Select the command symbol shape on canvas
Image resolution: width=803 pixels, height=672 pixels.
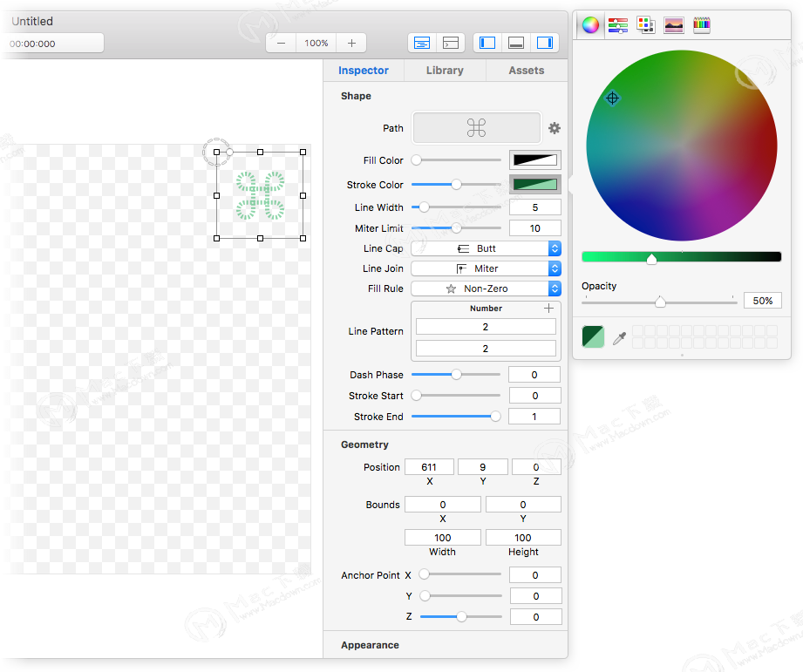click(x=260, y=195)
